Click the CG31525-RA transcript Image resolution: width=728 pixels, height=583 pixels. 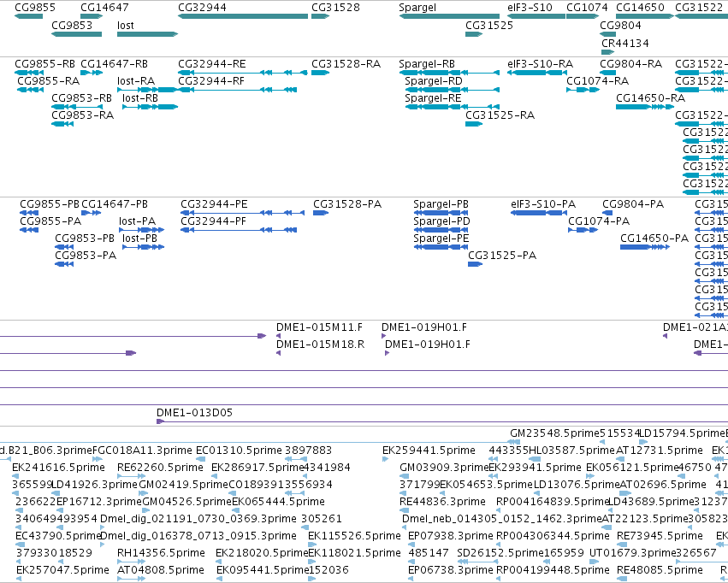(x=474, y=124)
